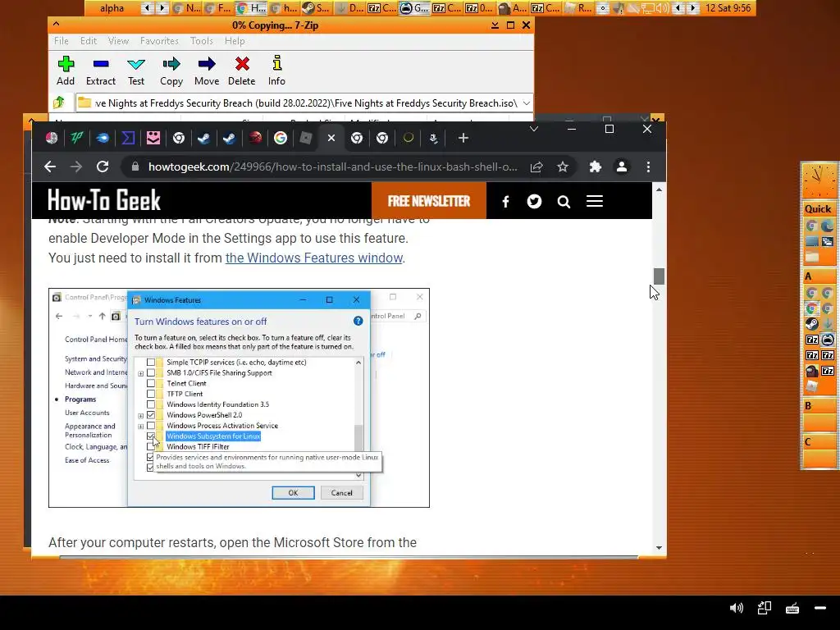Click the howtogeek.com address bar

point(332,167)
